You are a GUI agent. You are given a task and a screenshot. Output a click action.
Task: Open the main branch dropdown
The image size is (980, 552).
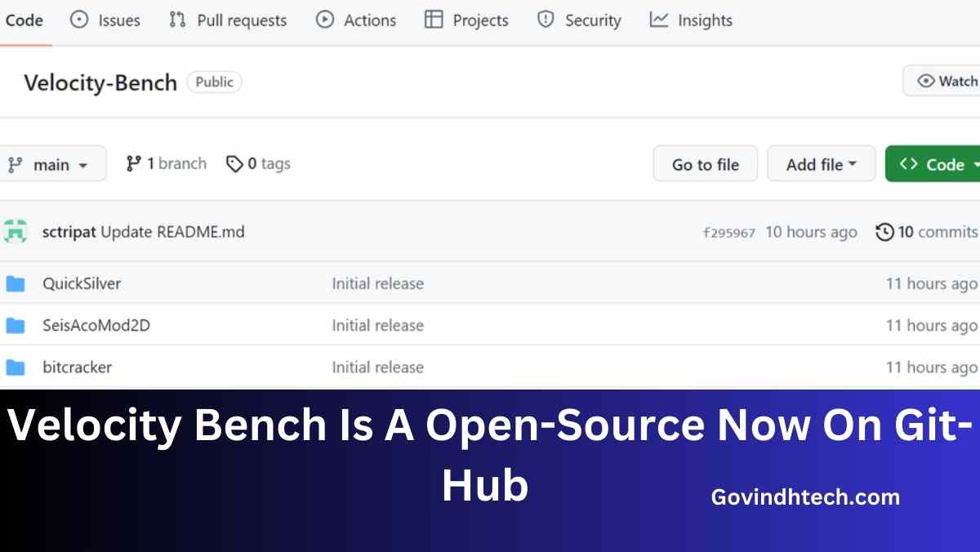click(51, 165)
